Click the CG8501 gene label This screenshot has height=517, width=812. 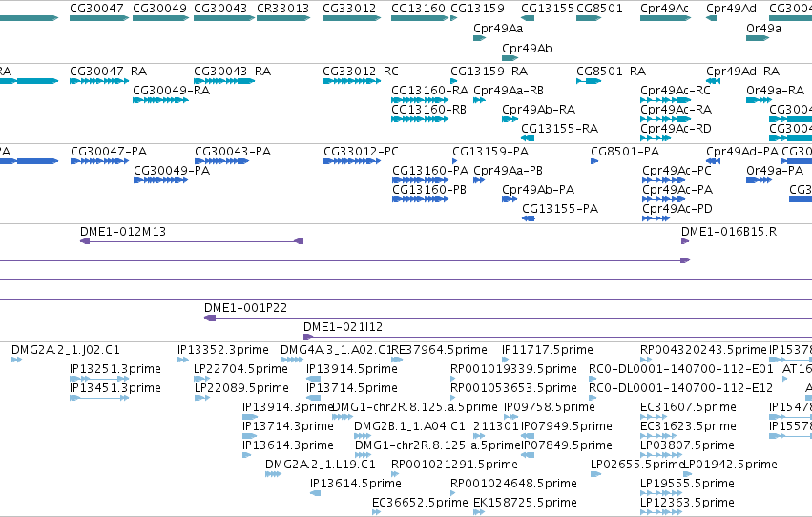(599, 9)
